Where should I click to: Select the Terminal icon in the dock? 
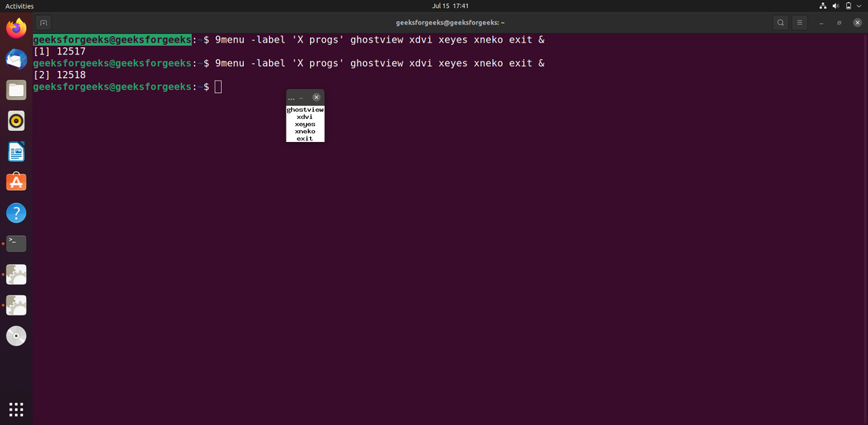pyautogui.click(x=16, y=243)
